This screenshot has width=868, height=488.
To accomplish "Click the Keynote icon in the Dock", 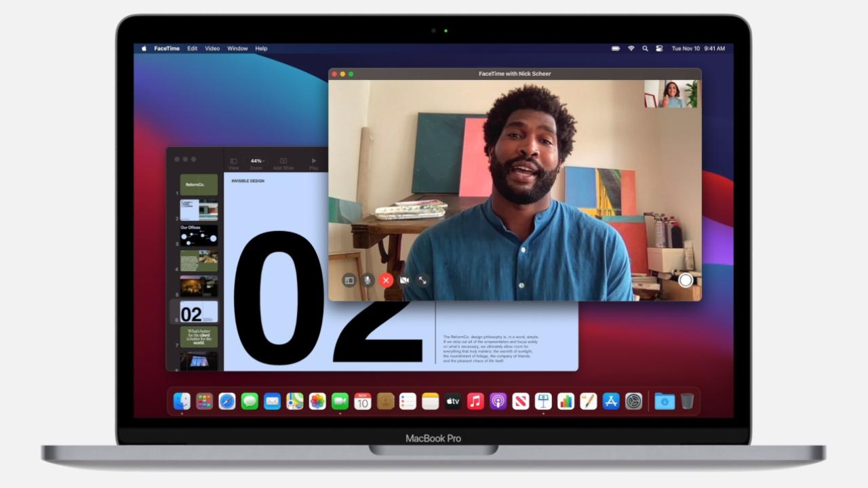I will [x=543, y=401].
